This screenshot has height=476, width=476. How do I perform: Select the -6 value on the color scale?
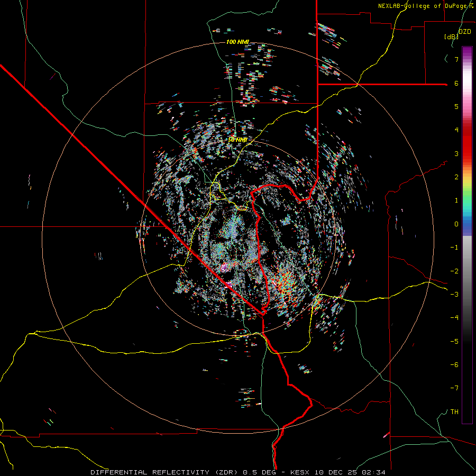(454, 364)
